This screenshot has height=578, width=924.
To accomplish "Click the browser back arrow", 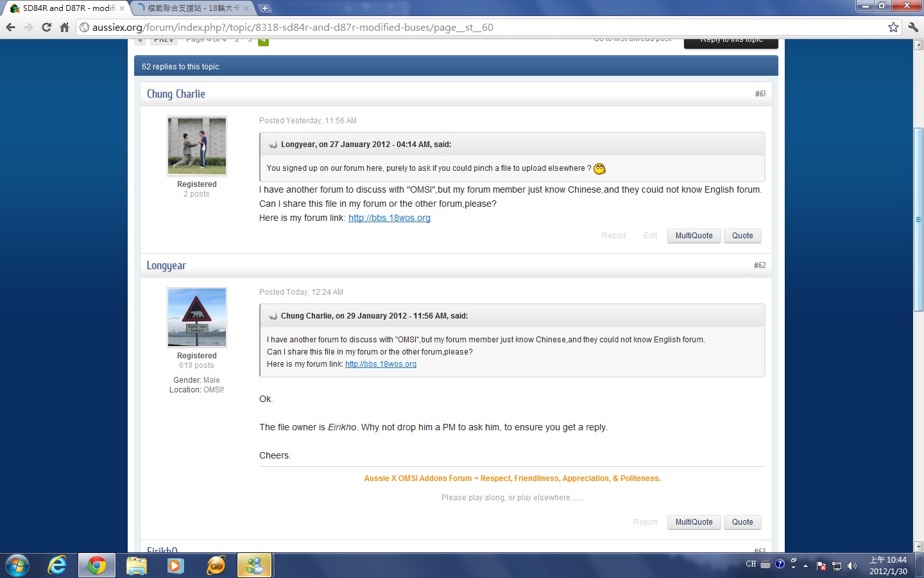I will pos(10,27).
